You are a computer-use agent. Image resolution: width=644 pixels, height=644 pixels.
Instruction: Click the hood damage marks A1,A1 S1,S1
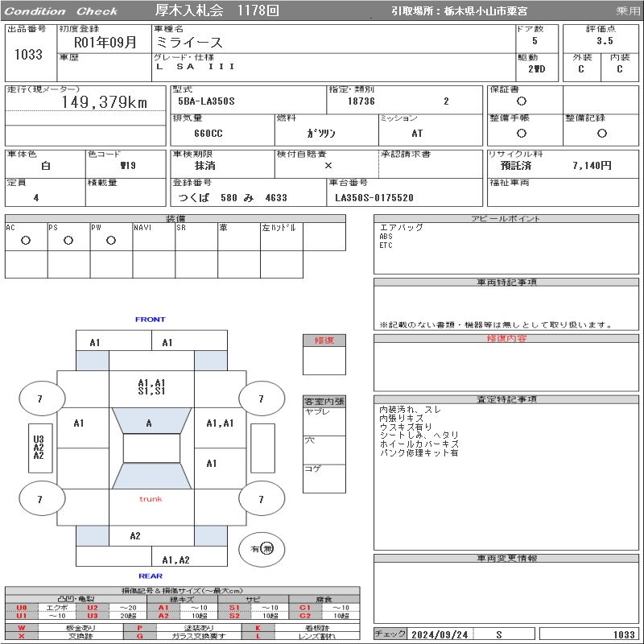[x=151, y=387]
